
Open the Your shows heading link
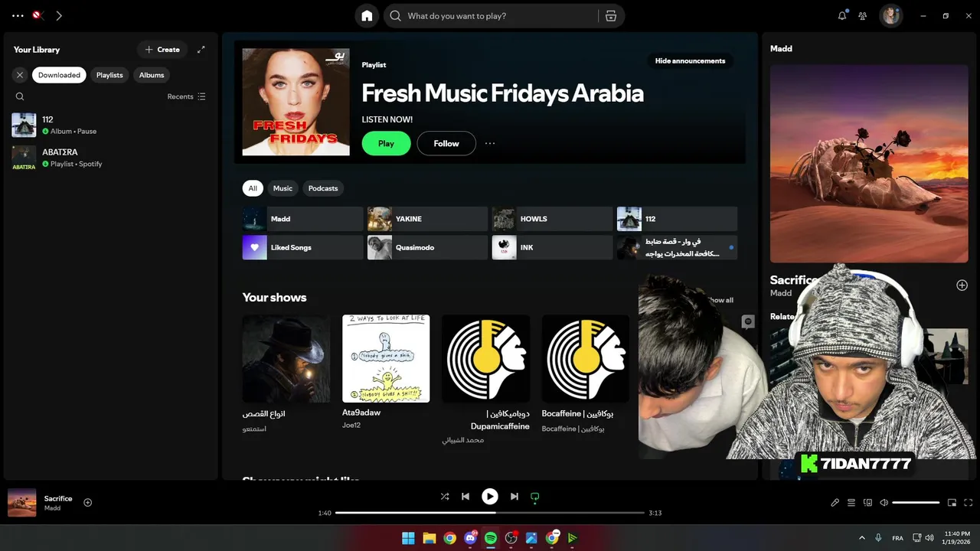coord(274,298)
